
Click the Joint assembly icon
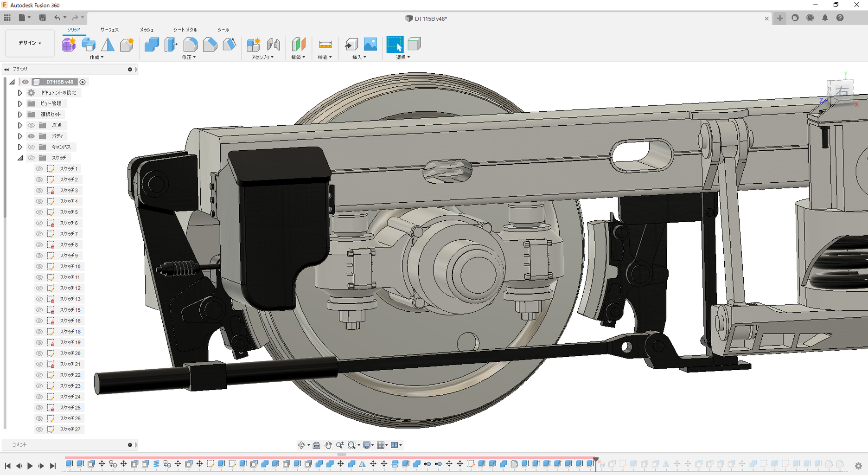(x=273, y=45)
